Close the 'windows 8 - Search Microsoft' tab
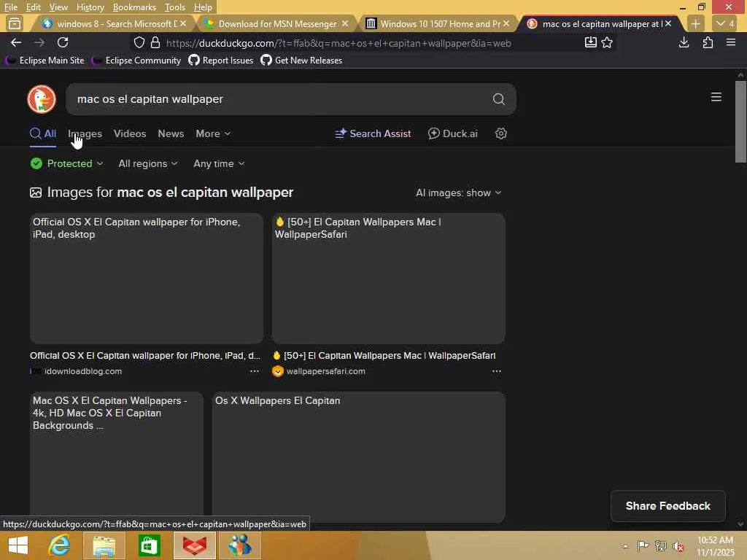 [x=183, y=23]
